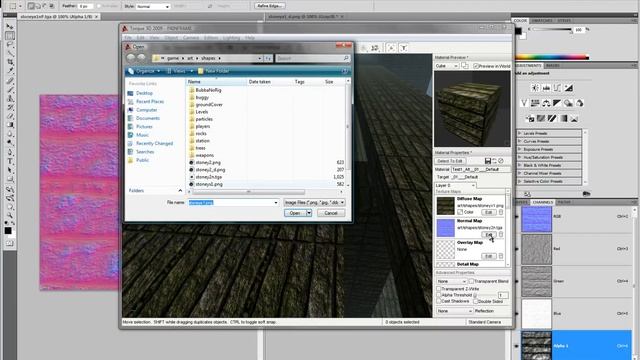Adjust the K color slider
640x360 pixels.
pyautogui.click(x=552, y=29)
